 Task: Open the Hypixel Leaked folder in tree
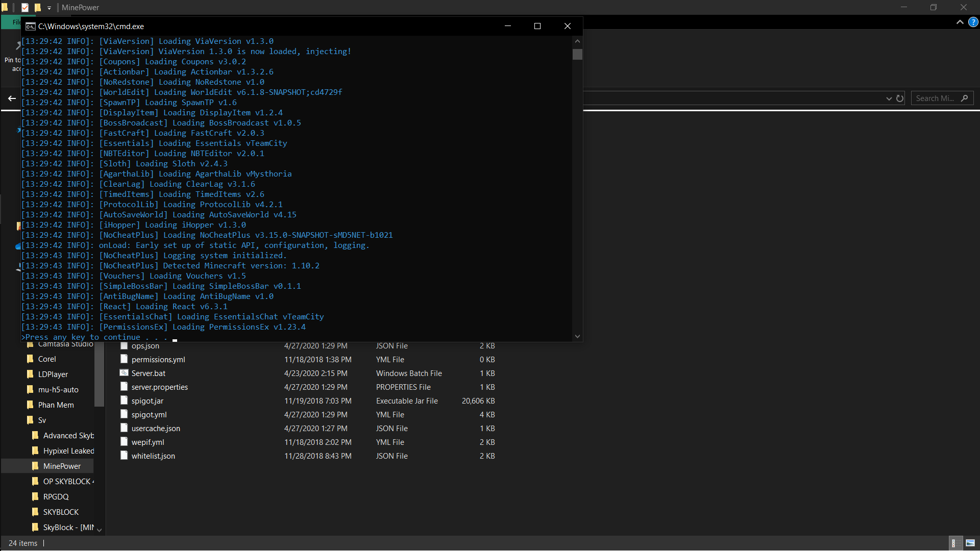click(x=68, y=451)
